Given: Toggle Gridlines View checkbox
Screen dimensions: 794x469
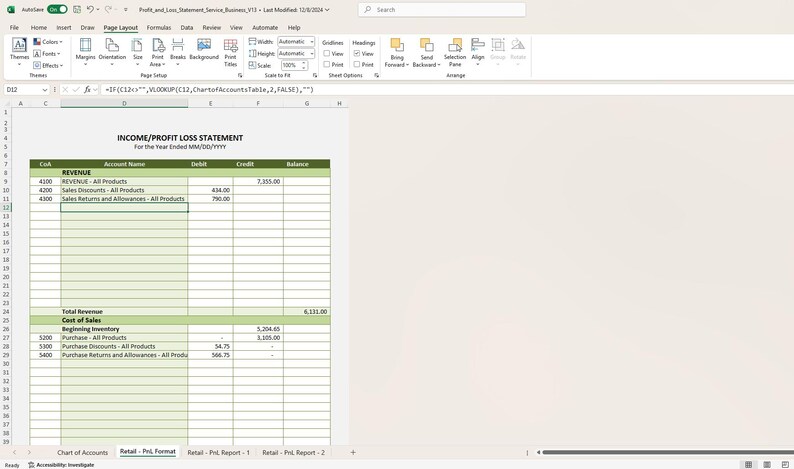Looking at the screenshot, I should [x=327, y=53].
